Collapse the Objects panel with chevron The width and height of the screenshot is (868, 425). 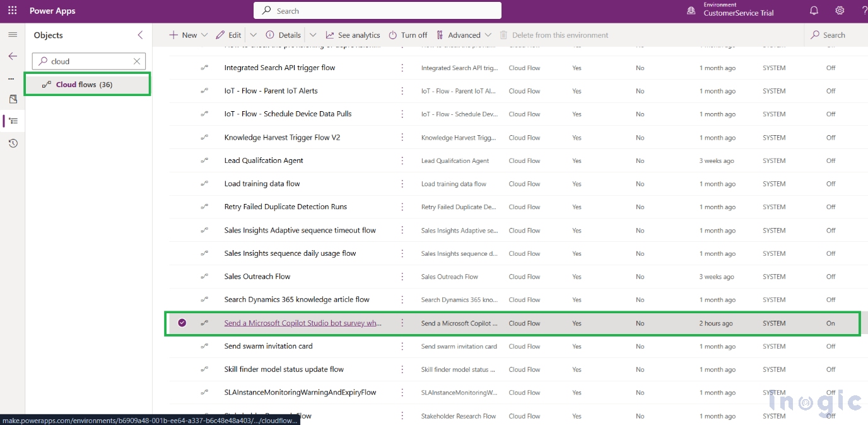(x=140, y=35)
